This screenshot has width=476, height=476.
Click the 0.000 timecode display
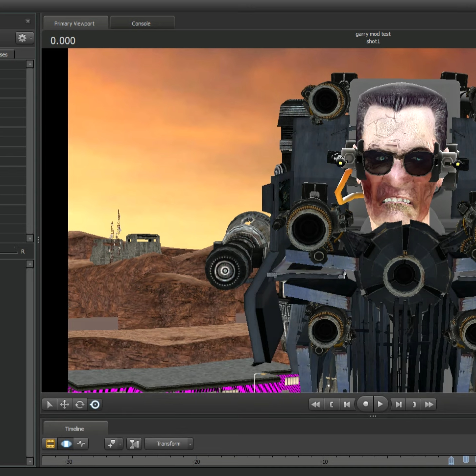click(x=63, y=41)
